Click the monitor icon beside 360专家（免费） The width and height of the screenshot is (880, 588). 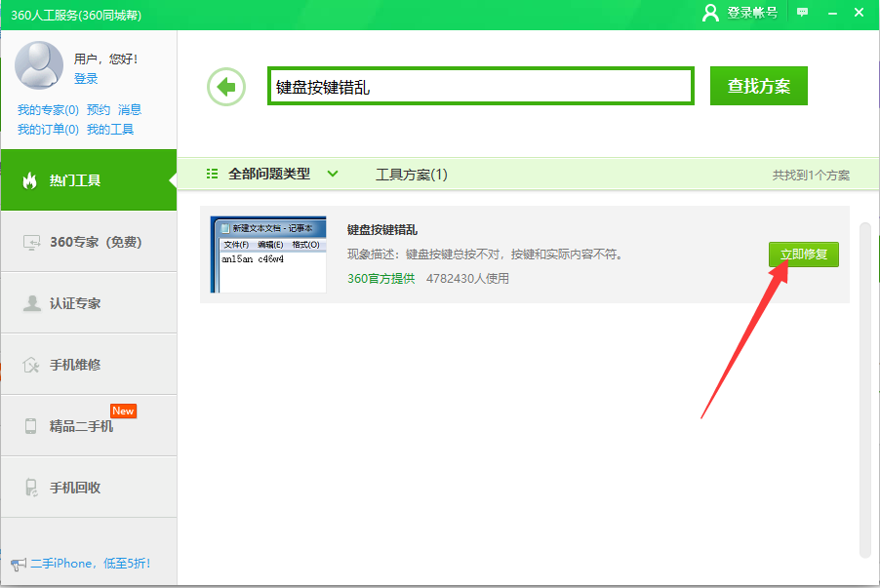point(31,242)
